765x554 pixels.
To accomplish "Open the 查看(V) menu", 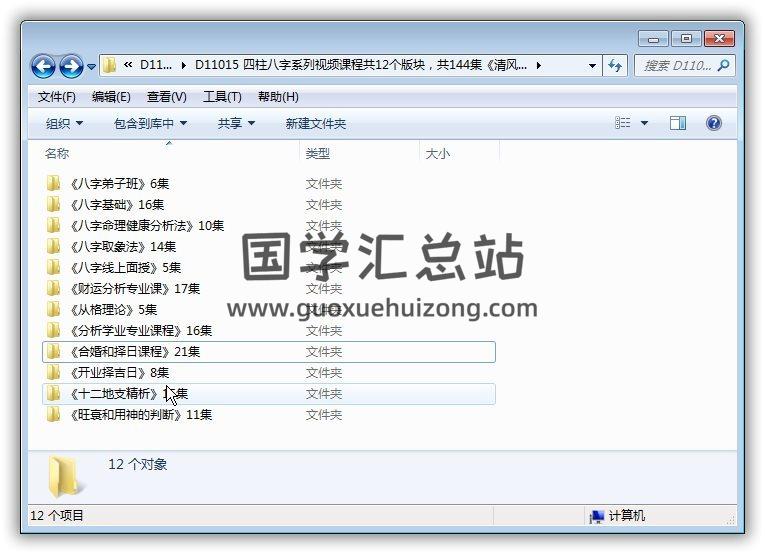I will [x=167, y=97].
